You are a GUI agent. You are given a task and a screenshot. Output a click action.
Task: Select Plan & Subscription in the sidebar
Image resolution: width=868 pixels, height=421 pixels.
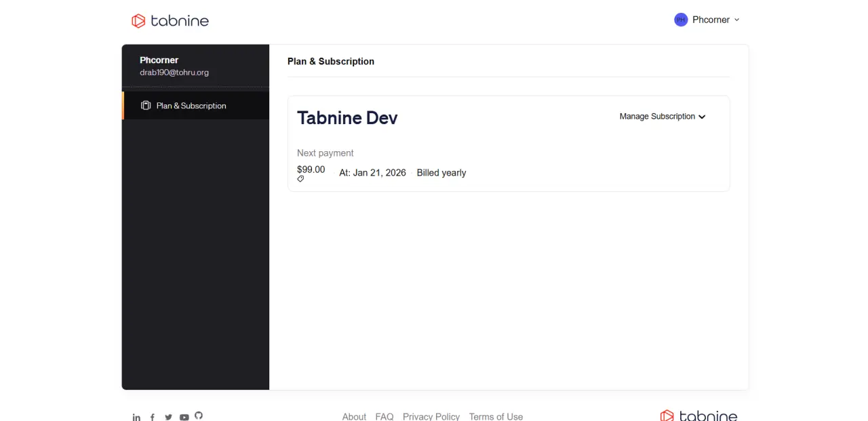point(196,106)
